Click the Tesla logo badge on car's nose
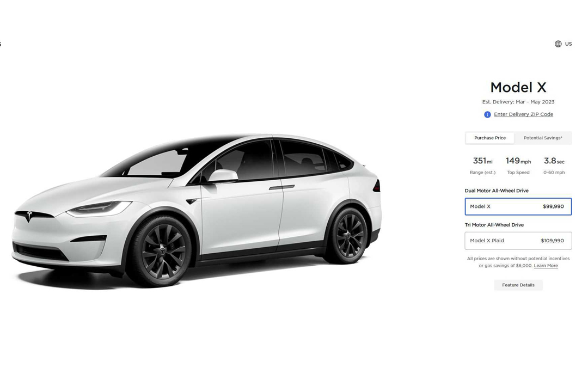The width and height of the screenshot is (588, 392). tap(29, 216)
